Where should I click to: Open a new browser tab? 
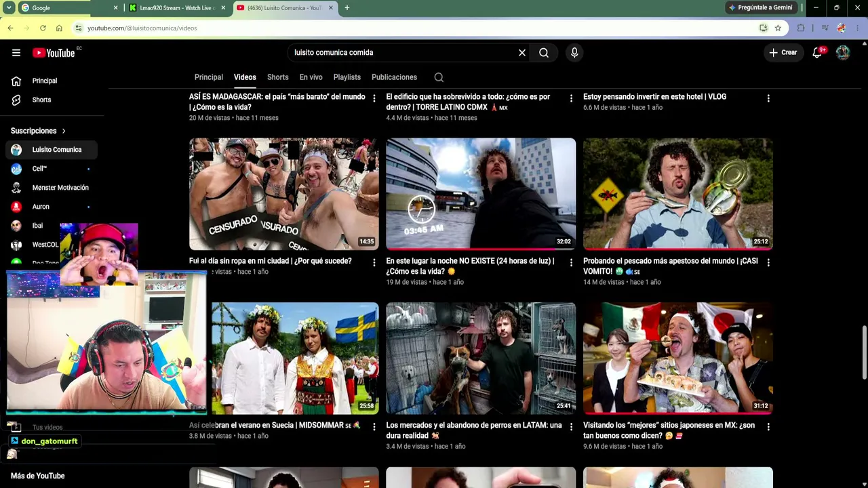(x=347, y=8)
